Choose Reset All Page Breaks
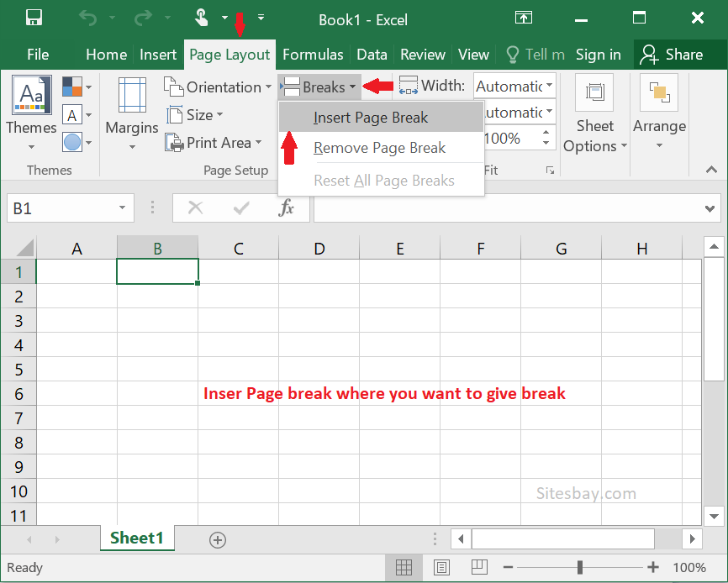 coord(381,180)
